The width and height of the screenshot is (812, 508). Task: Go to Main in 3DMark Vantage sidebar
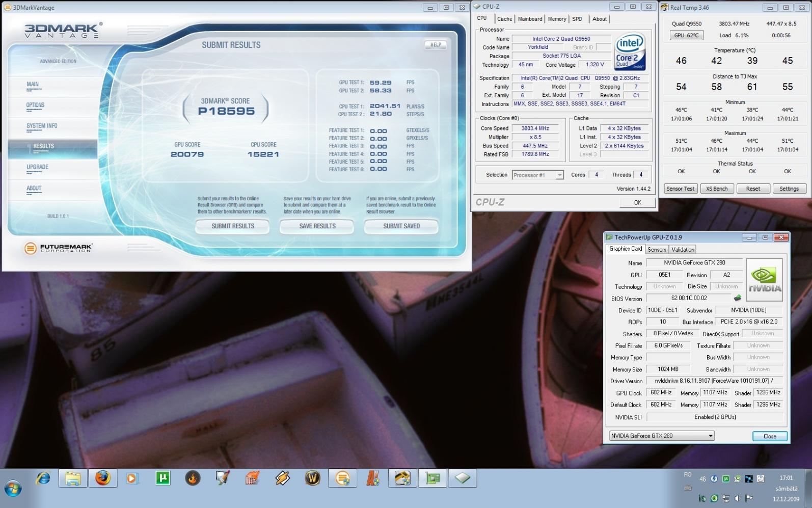[33, 85]
